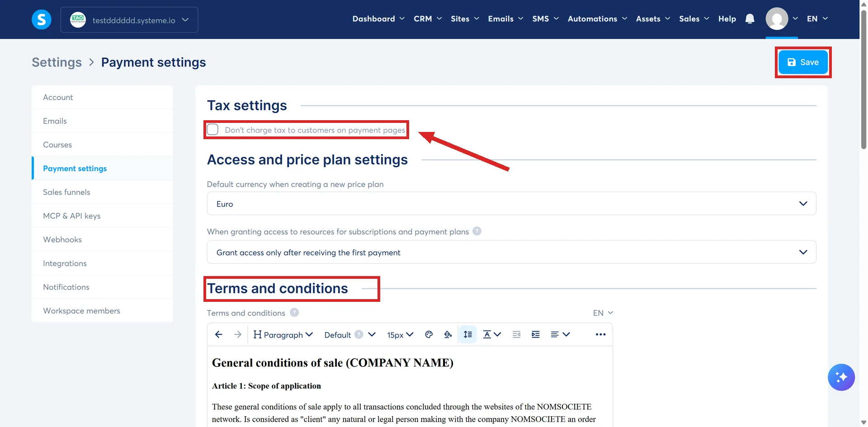
Task: Open Workspace members settings
Action: 103,310
